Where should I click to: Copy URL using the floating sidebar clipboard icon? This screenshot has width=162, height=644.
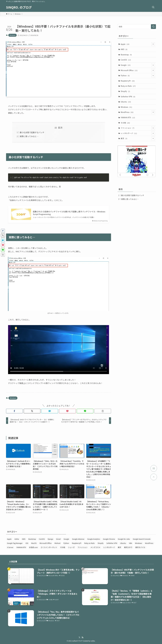click(3, 255)
